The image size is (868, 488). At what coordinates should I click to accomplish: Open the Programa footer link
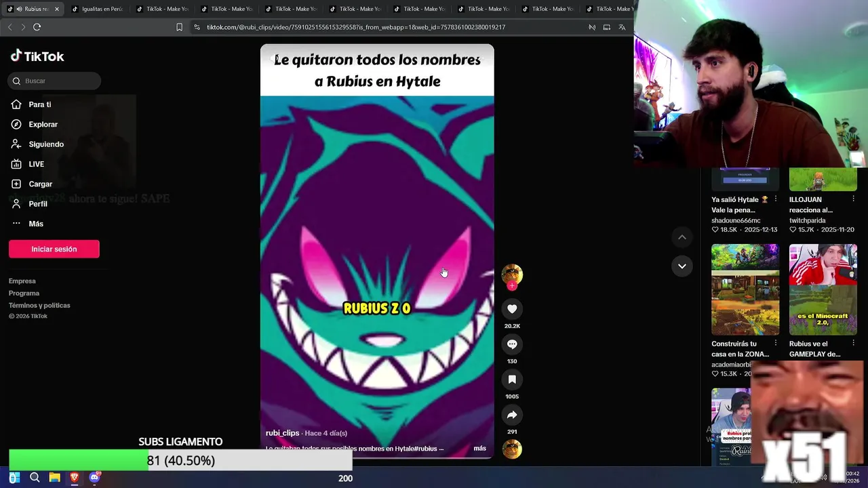tap(24, 293)
